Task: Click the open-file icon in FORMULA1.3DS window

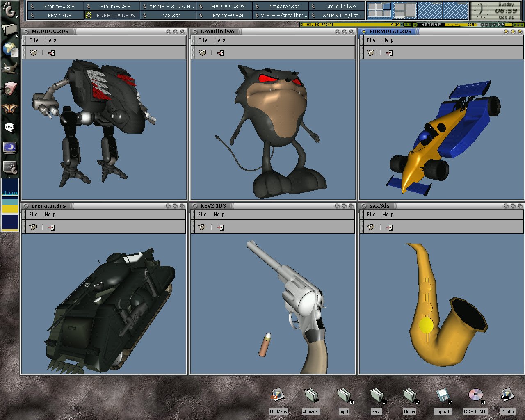Action: [x=371, y=53]
